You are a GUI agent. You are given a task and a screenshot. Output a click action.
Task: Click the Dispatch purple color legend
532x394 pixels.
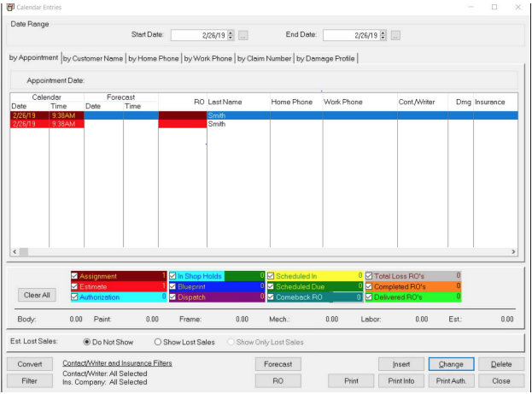pyautogui.click(x=213, y=297)
